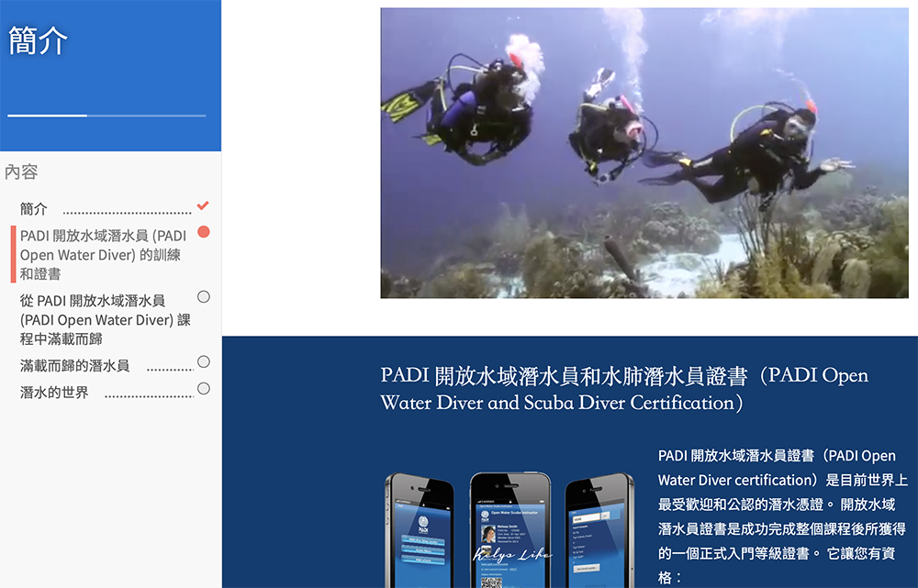Click the red checkmark beside 簡介
The width and height of the screenshot is (918, 588).
coord(203,205)
